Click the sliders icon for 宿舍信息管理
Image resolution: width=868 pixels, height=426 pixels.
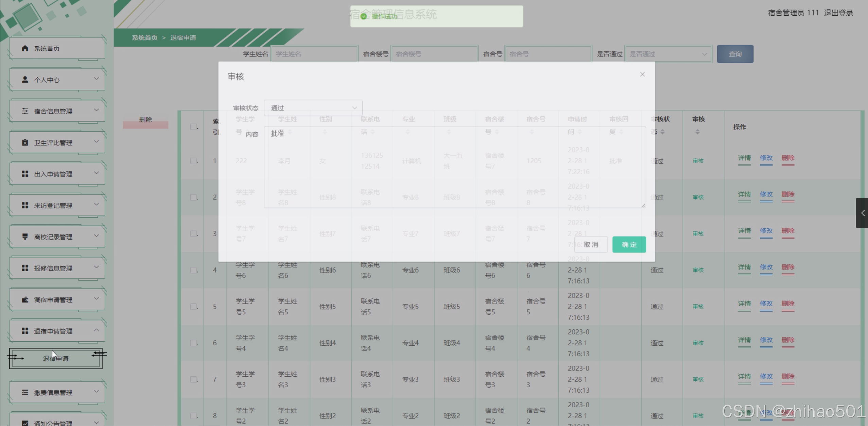[x=25, y=111]
